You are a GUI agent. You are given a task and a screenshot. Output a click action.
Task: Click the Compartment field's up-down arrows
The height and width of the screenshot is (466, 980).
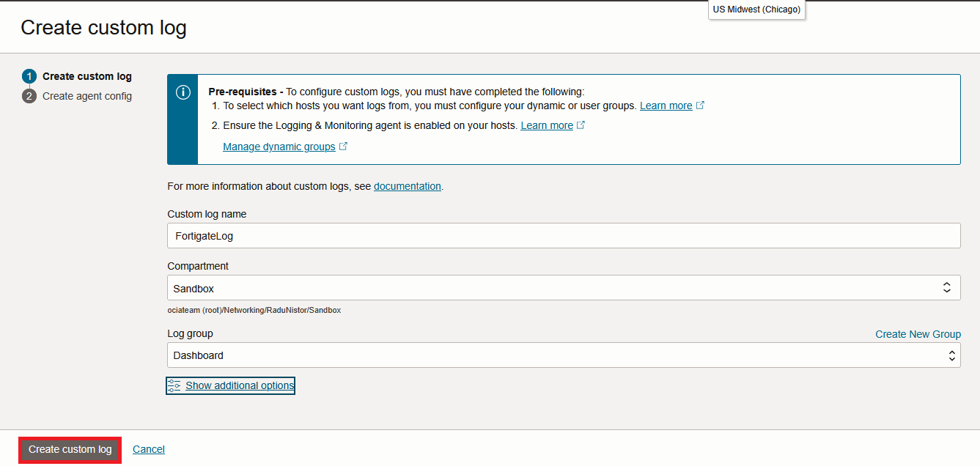946,288
